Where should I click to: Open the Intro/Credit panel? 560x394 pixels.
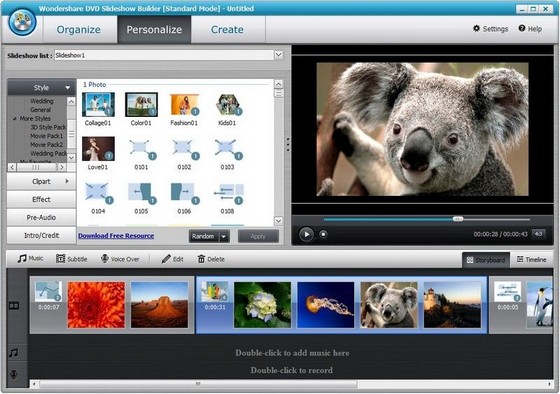pyautogui.click(x=41, y=235)
